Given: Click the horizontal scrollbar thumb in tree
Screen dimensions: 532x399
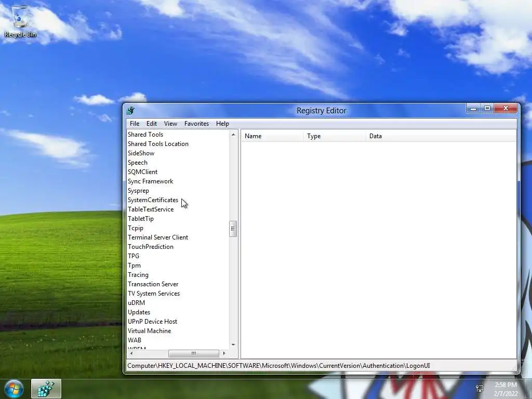Looking at the screenshot, I should tap(193, 353).
